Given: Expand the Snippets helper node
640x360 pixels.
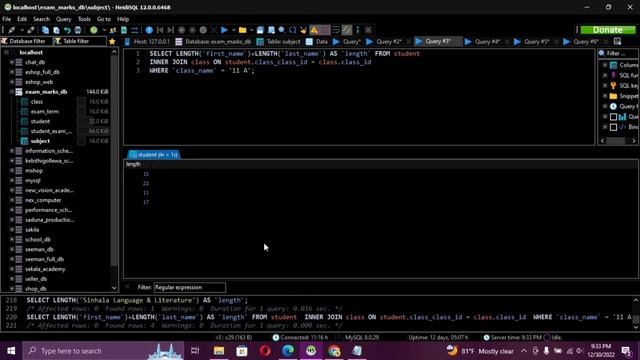Looking at the screenshot, I should point(605,96).
